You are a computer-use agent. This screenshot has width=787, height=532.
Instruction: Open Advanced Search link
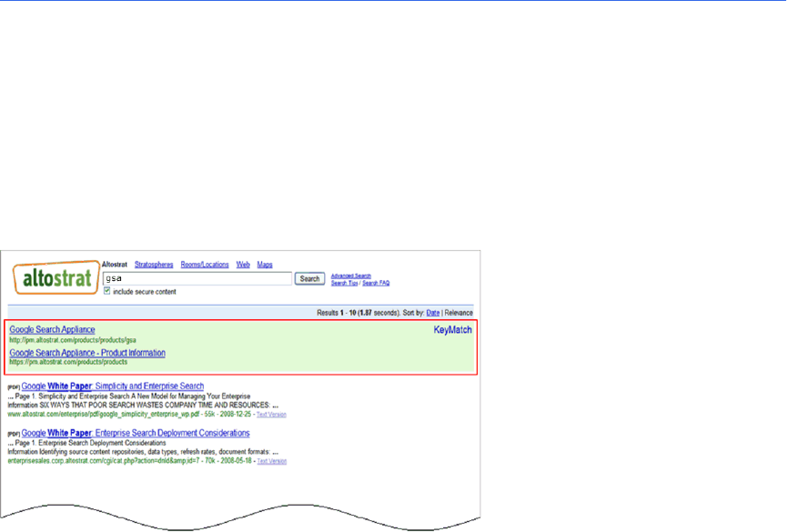[x=351, y=276]
